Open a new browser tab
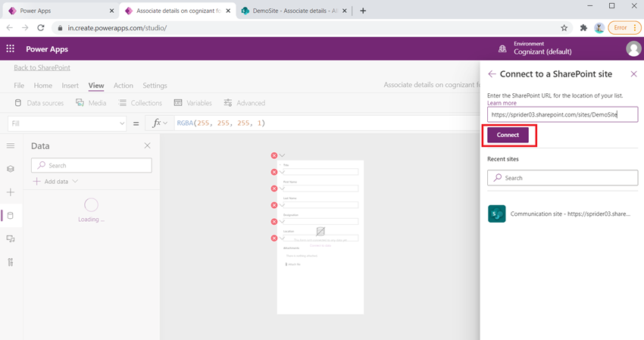Viewport: 644px width, 340px height. coord(363,11)
